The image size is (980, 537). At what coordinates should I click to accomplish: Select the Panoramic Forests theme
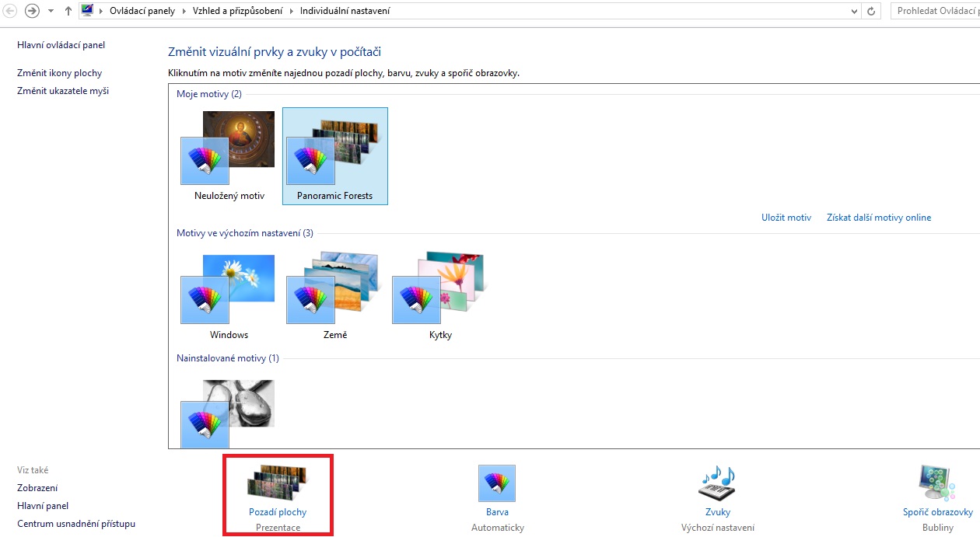pos(335,156)
